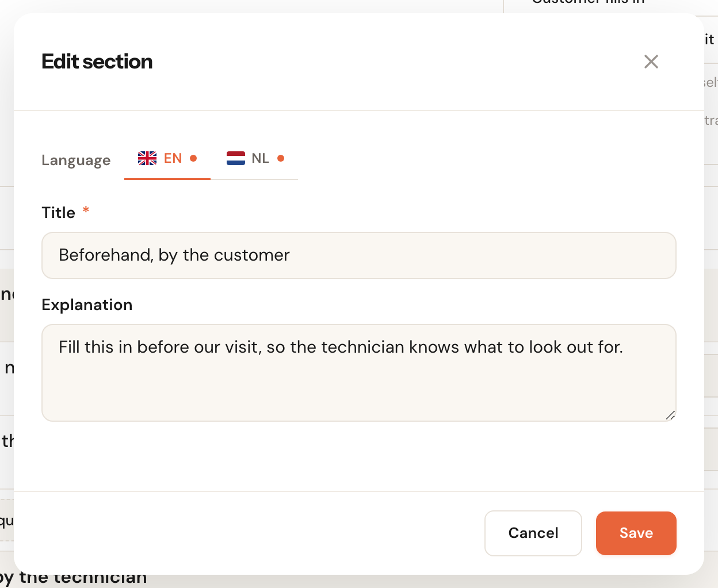Viewport: 718px width, 588px height.
Task: Save the section changes
Action: [636, 533]
